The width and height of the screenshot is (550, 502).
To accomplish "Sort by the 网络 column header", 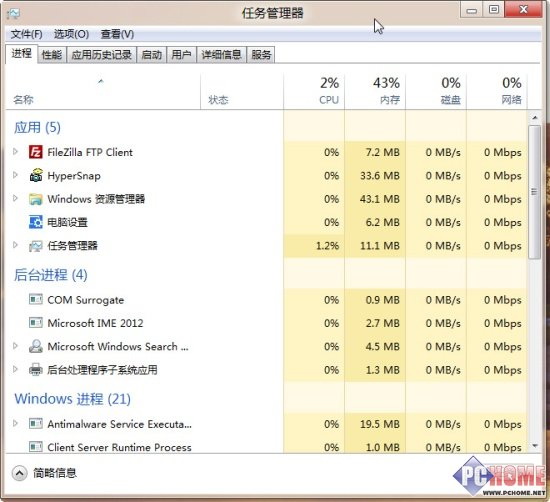I will coord(497,92).
